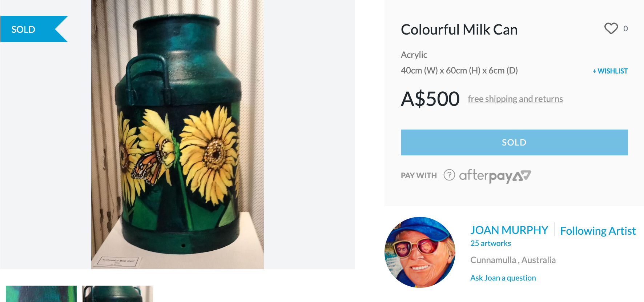Click the Colourful Milk Can title

(459, 30)
